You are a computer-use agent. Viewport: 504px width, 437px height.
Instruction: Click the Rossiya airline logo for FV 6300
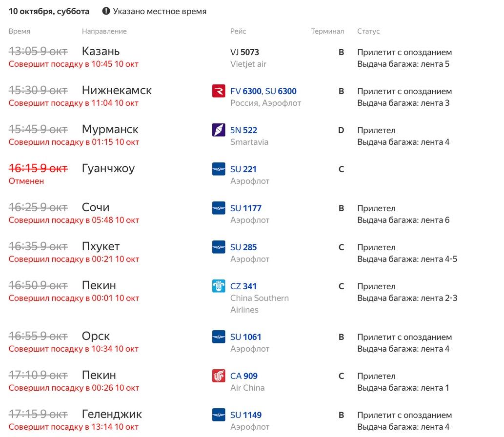(219, 91)
